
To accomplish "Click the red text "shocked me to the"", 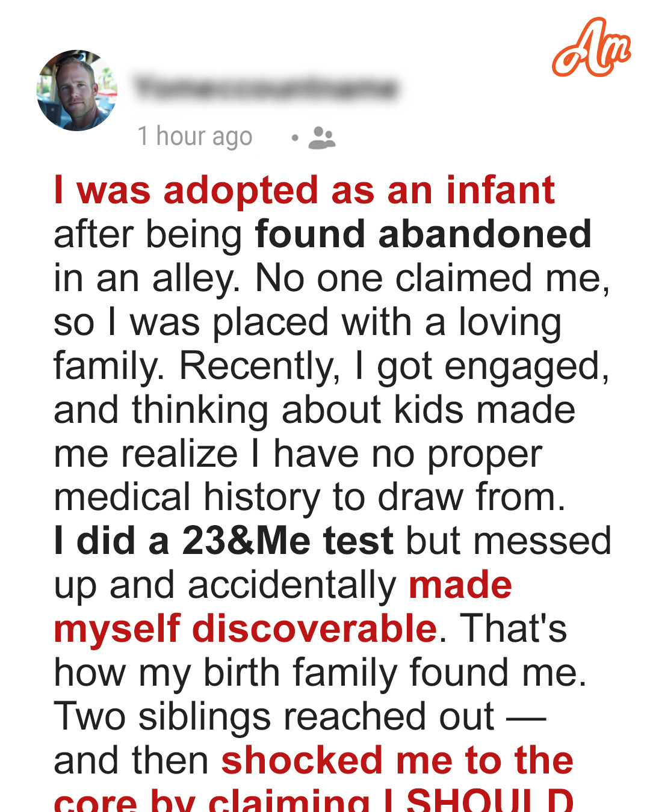I will click(x=397, y=760).
